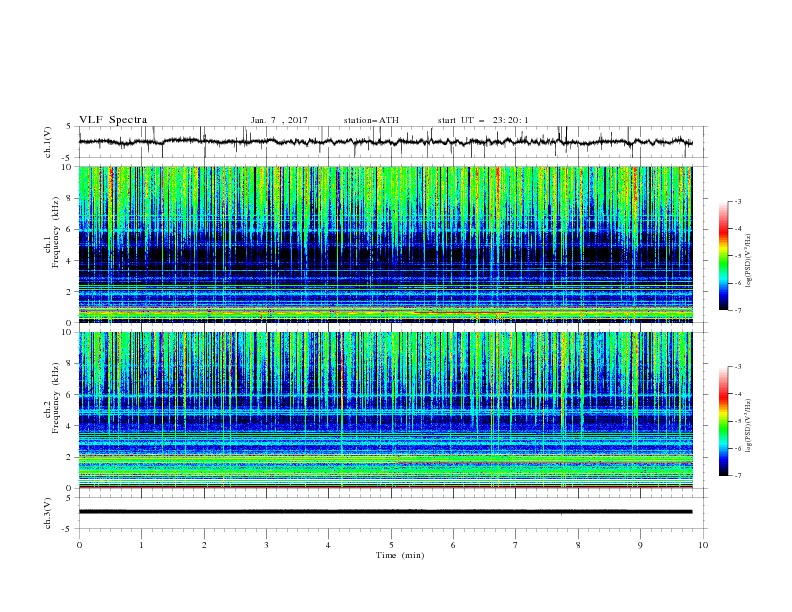Click the "-7" tick on ch.1 color bar
This screenshot has height=612, width=792.
[x=738, y=310]
